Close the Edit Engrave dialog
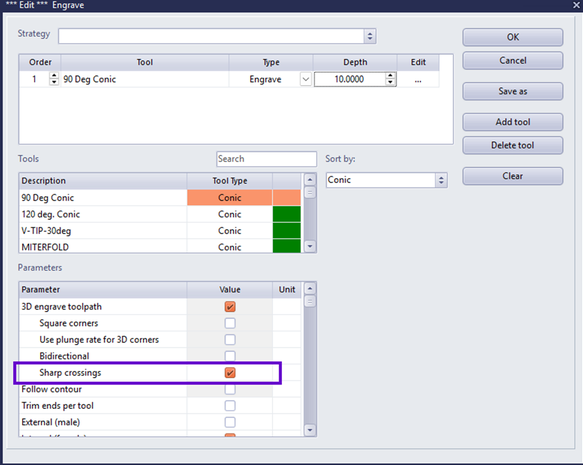Screen dimensions: 583x465 576,5
